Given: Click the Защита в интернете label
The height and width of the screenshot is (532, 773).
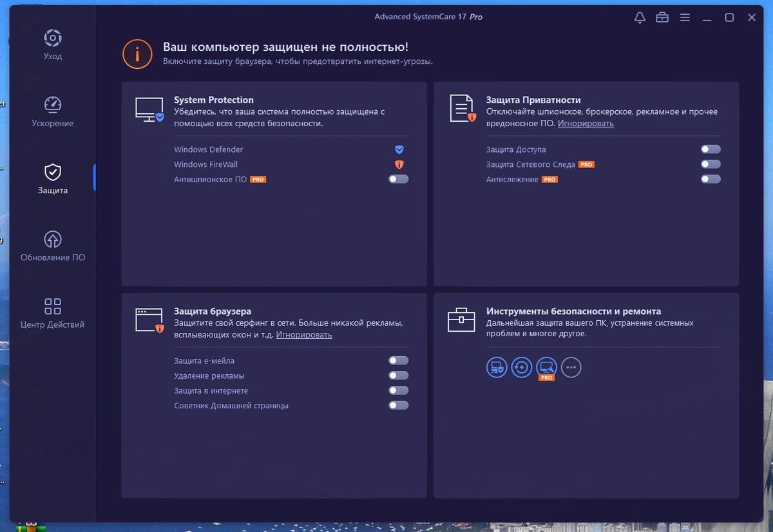Looking at the screenshot, I should click(x=211, y=391).
